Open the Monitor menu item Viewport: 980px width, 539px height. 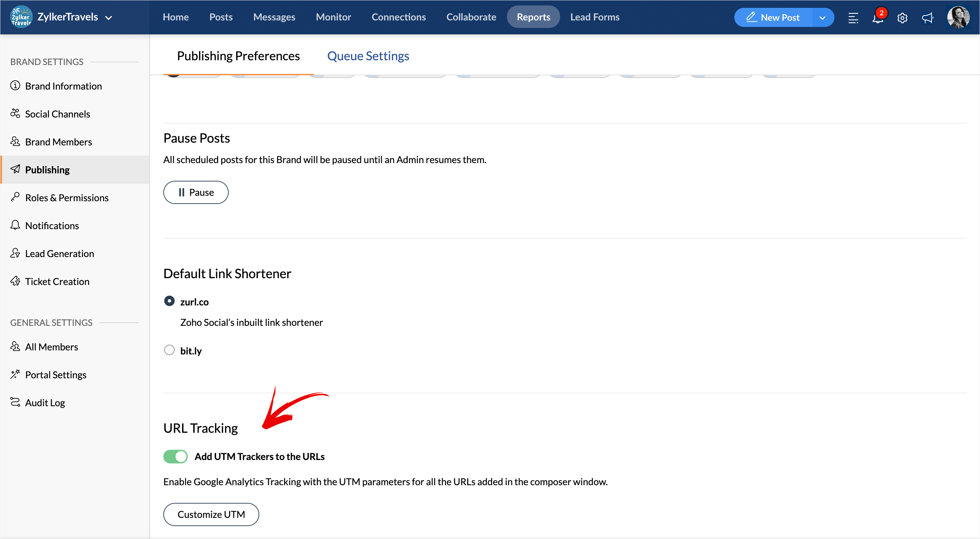[333, 17]
